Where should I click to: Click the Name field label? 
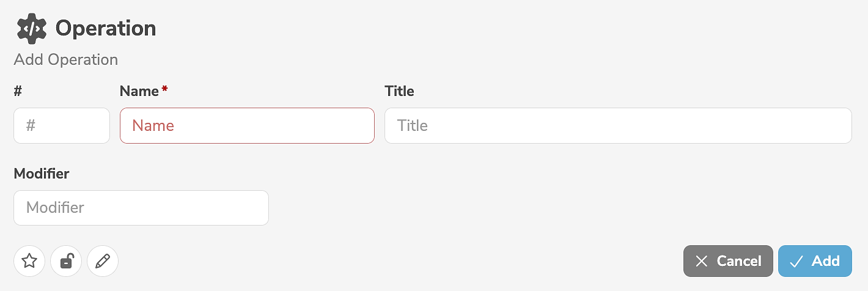point(139,92)
